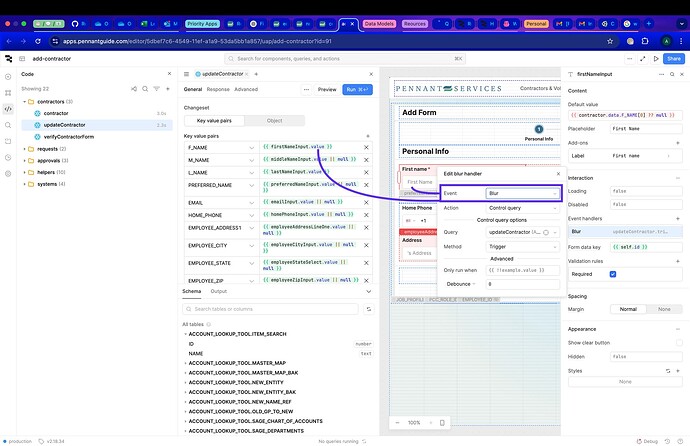This screenshot has width=690, height=446.
Task: Reload the browser page
Action: tap(38, 41)
